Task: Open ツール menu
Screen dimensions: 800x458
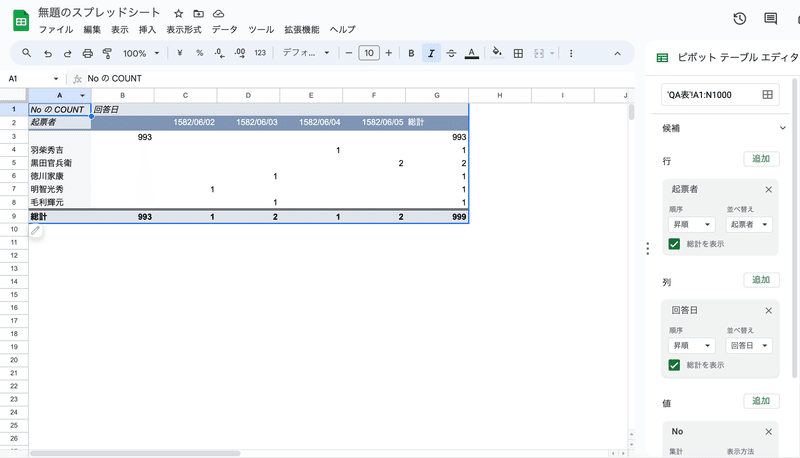Action: coord(261,30)
